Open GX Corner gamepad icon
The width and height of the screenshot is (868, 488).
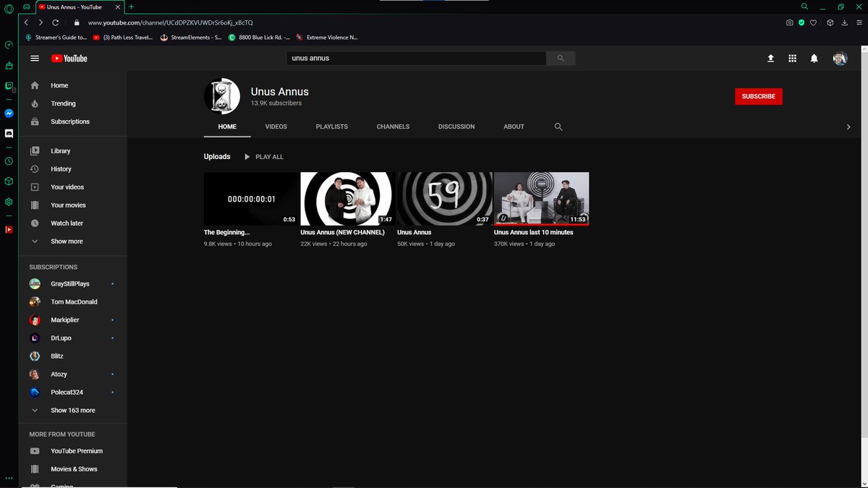(26, 7)
